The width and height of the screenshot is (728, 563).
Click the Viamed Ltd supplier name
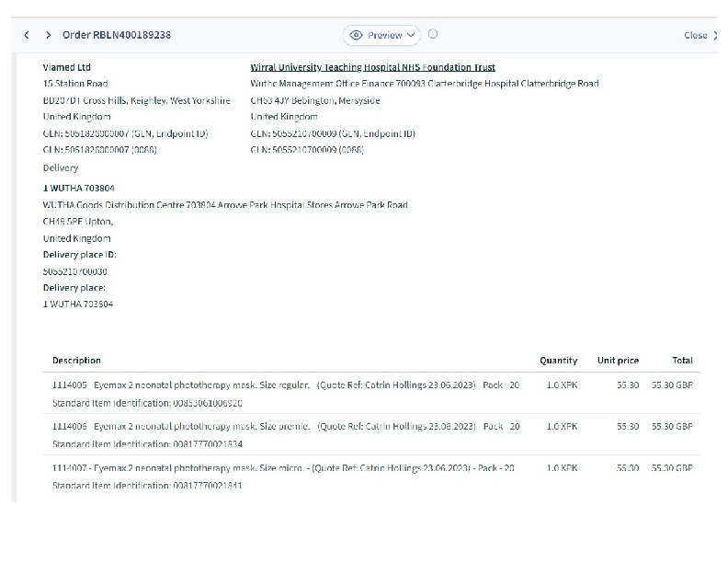click(67, 67)
